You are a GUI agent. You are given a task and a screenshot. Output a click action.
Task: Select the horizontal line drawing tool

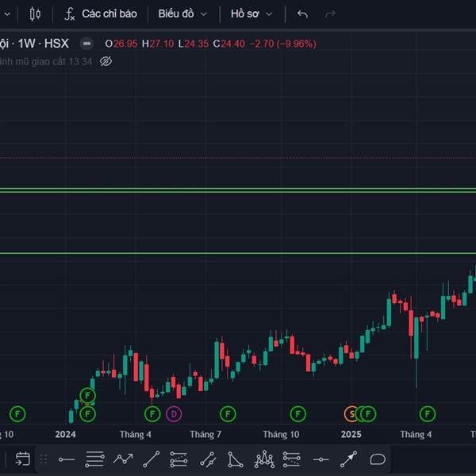[x=67, y=459]
